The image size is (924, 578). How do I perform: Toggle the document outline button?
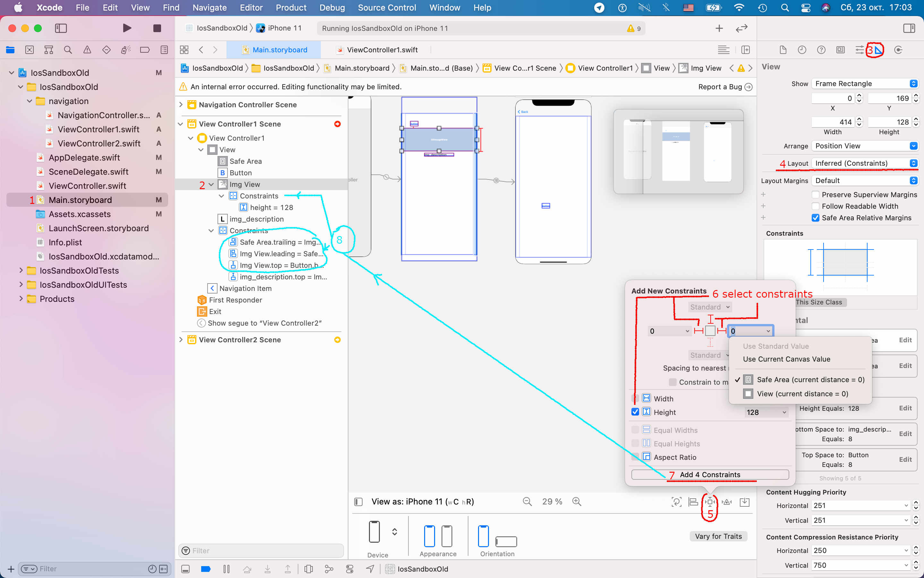[x=358, y=502]
